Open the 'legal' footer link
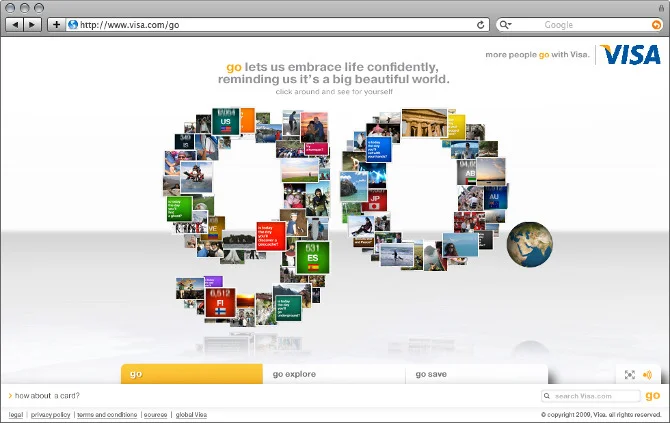The image size is (670, 423). point(16,414)
